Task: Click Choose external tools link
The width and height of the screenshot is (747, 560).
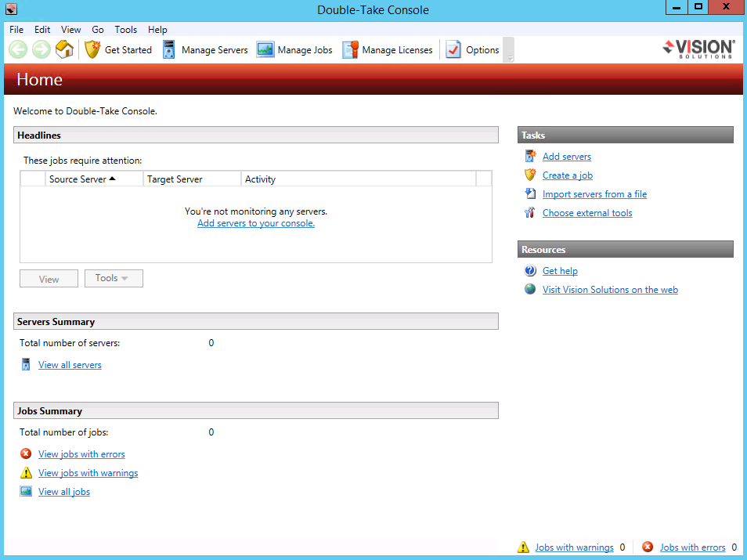Action: click(x=587, y=213)
